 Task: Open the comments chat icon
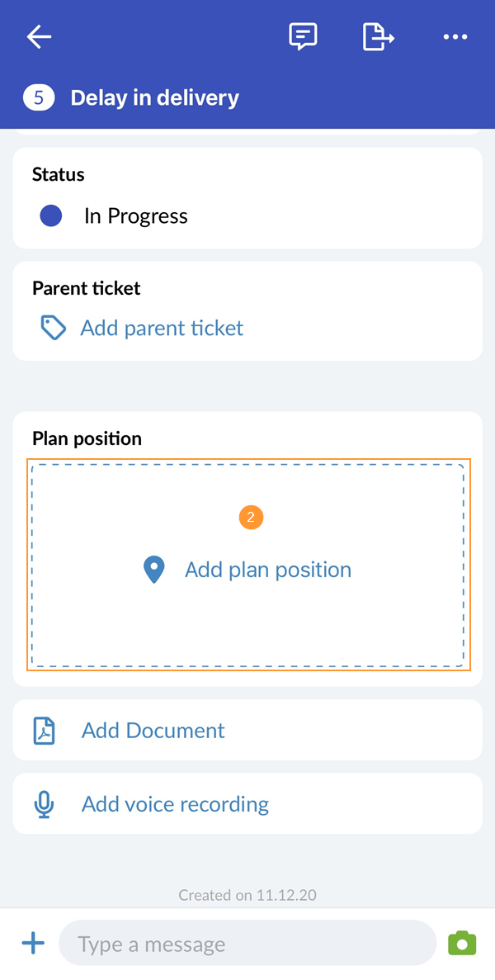pos(302,36)
